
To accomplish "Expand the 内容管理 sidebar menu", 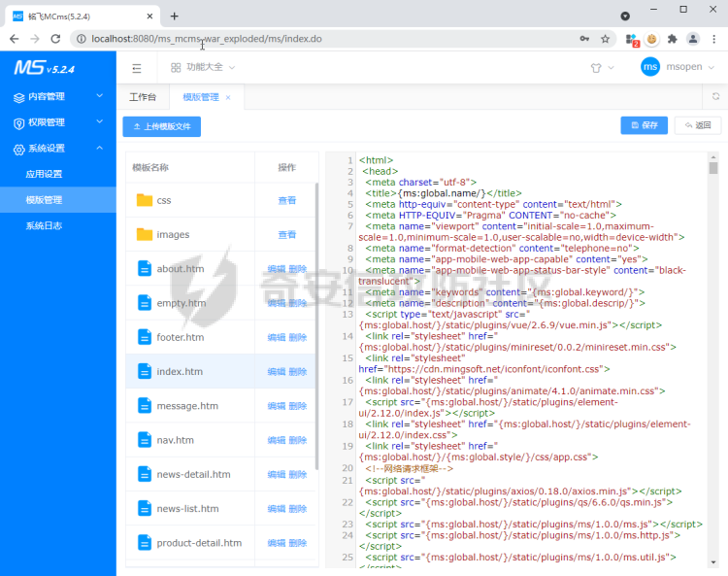I will pos(58,96).
